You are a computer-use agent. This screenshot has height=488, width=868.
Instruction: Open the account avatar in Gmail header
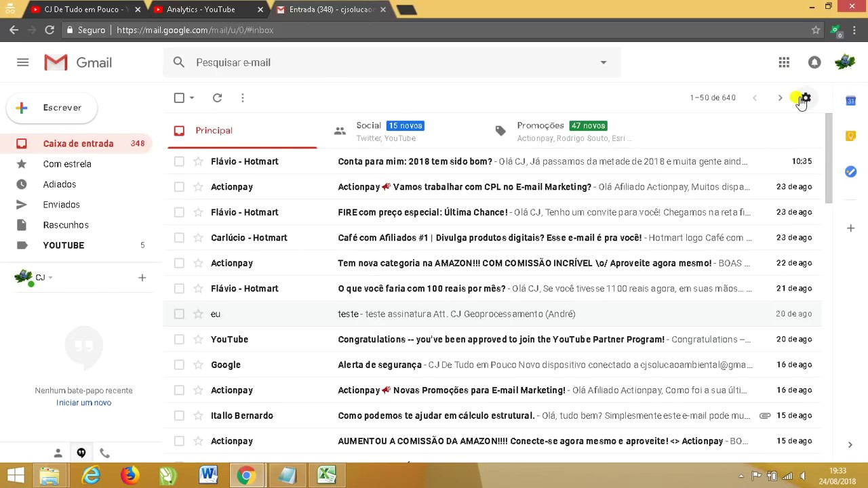pyautogui.click(x=845, y=62)
